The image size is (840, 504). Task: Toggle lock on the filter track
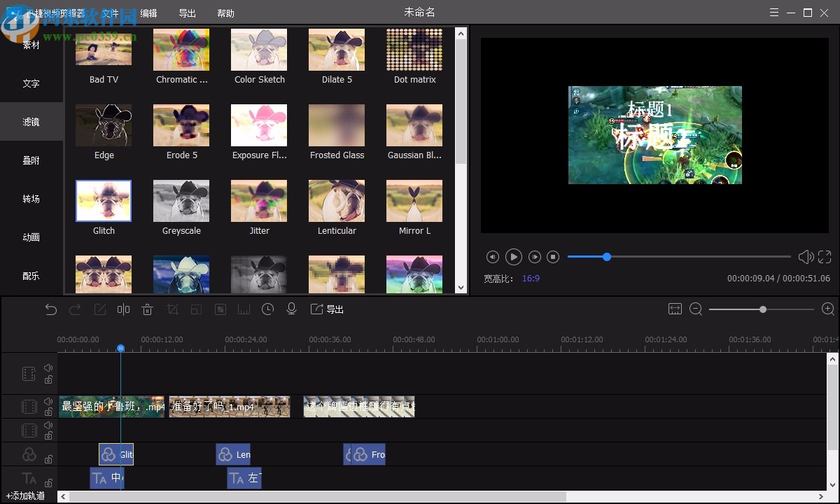point(48,459)
